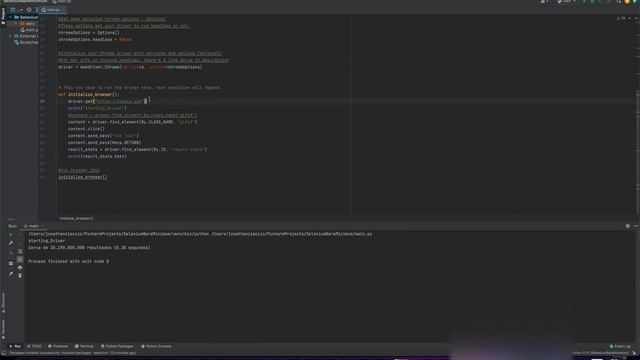Go to previous highlighted error arrow
640x360 pixels.
(x=629, y=18)
